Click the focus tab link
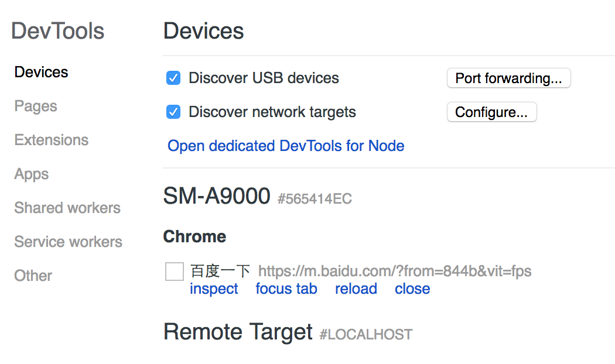The width and height of the screenshot is (615, 364). (286, 289)
